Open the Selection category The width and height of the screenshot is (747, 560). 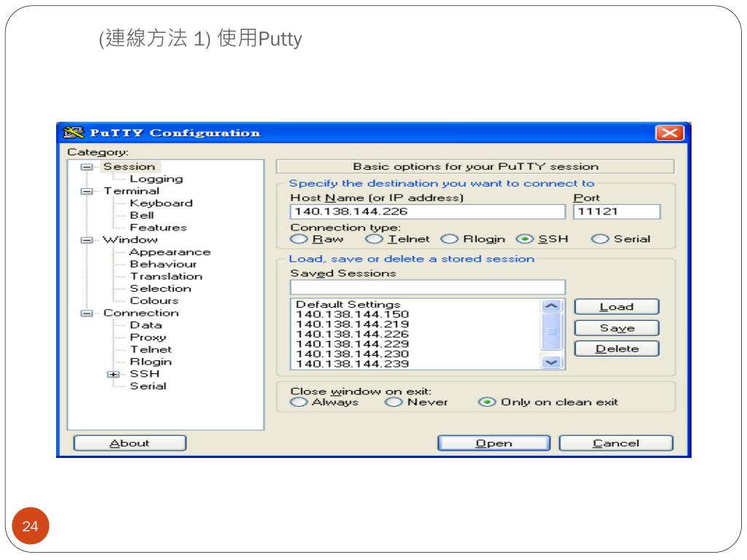[160, 289]
